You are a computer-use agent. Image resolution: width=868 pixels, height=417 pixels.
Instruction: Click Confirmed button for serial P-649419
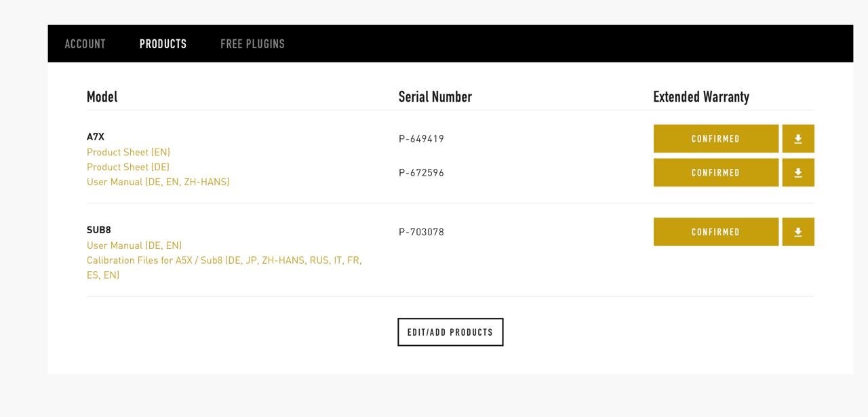pyautogui.click(x=715, y=139)
